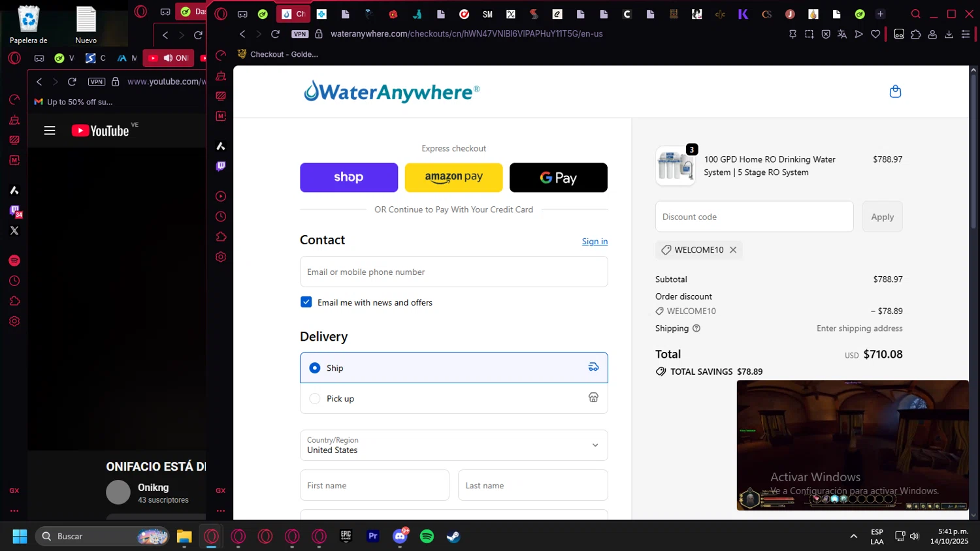Image resolution: width=980 pixels, height=551 pixels.
Task: Remove the WELCOME10 discount code
Action: click(x=733, y=250)
